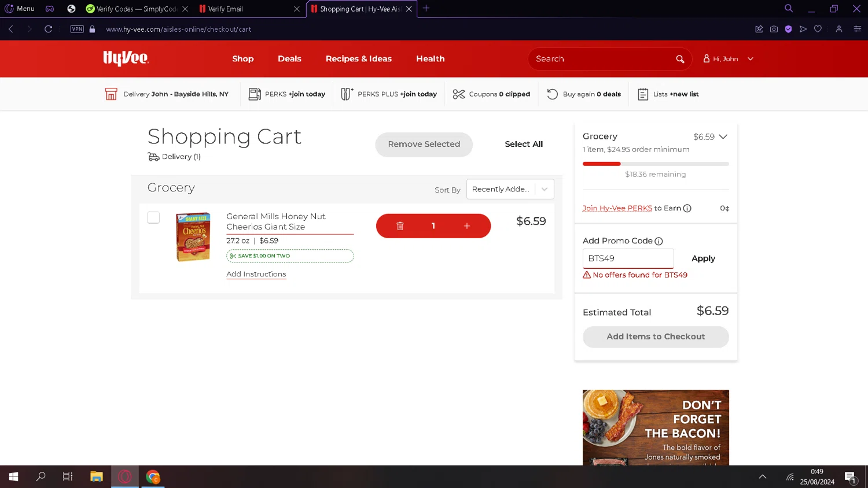
Task: Open the Sort By dropdown
Action: (x=510, y=189)
